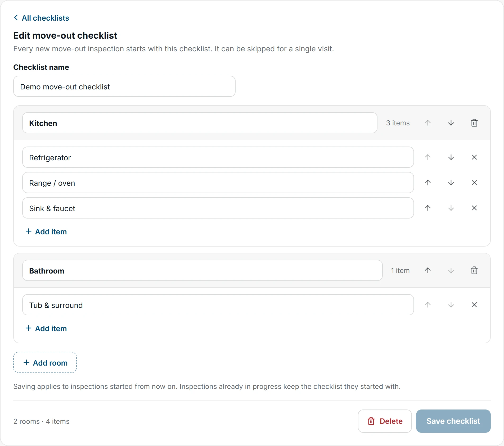Screen dimensions: 504x446
Task: Edit the Checklist name field
Action: click(x=124, y=87)
